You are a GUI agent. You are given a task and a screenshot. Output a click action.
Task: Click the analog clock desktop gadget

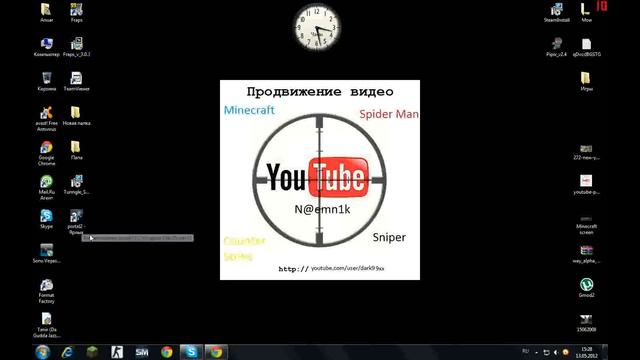317,27
